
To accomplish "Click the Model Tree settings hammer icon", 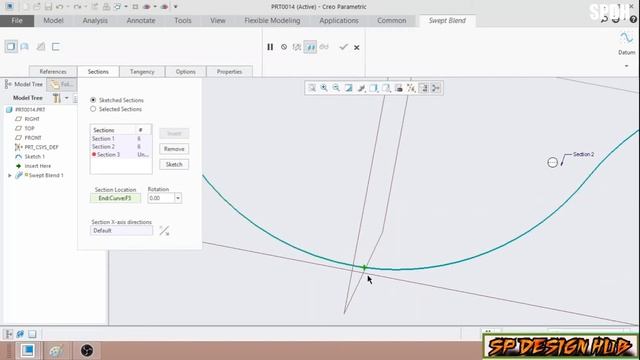I will 57,98.
